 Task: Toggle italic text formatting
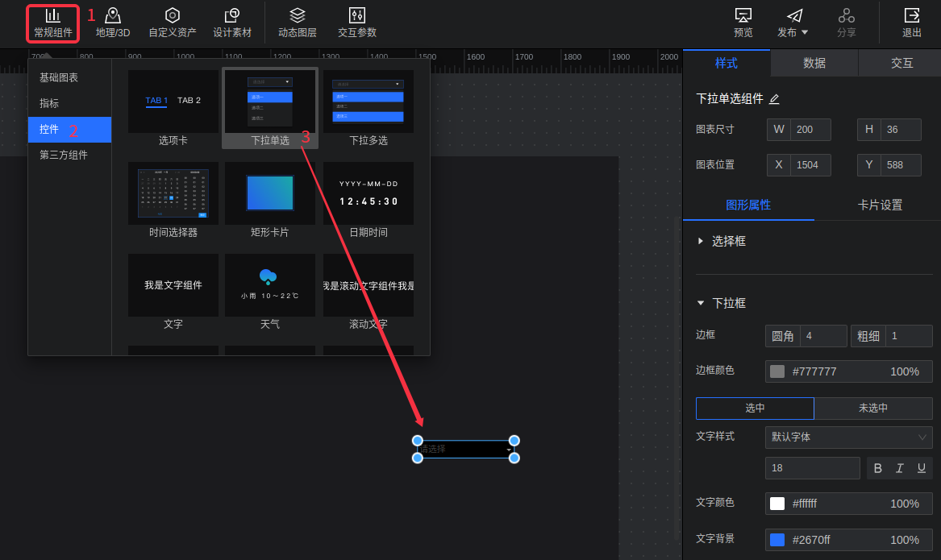click(x=900, y=468)
